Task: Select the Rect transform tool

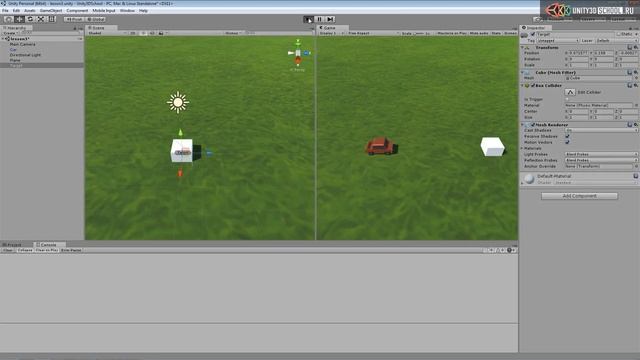Action: point(52,19)
